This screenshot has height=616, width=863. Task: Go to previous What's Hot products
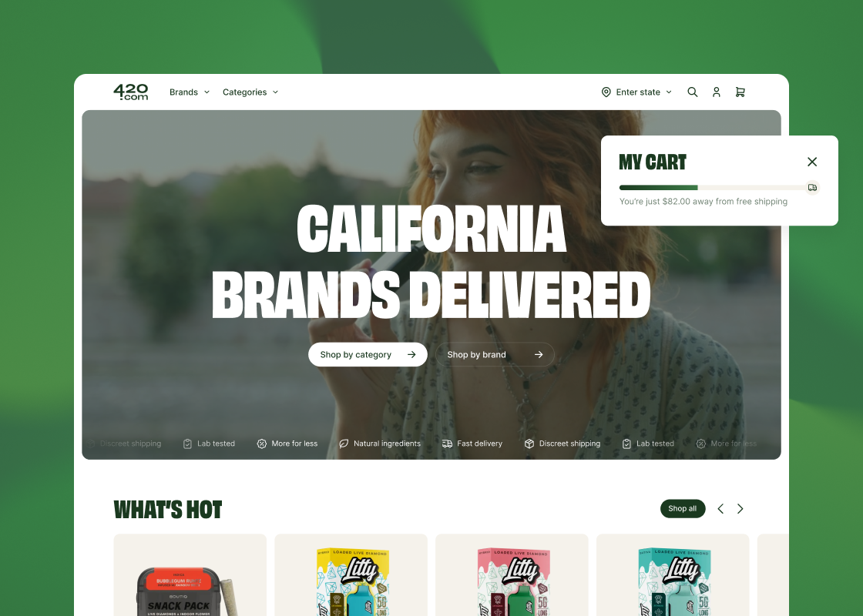pyautogui.click(x=720, y=509)
